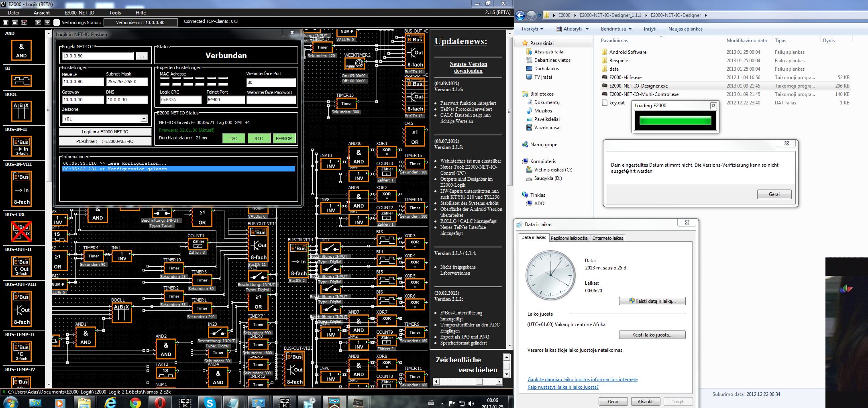Pick the BUS-OUT-VIII palette block
868x408 pixels.
(22, 308)
